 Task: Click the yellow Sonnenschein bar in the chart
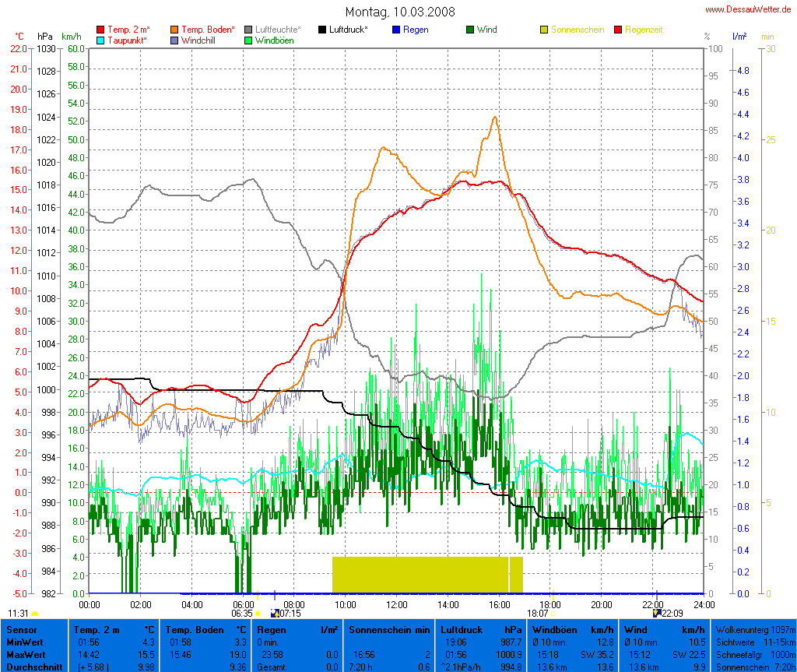coord(420,575)
